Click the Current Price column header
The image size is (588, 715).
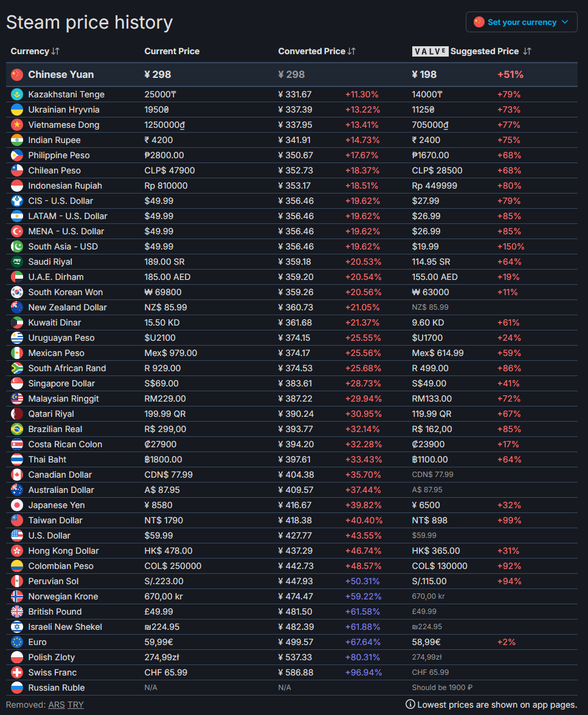pyautogui.click(x=171, y=51)
